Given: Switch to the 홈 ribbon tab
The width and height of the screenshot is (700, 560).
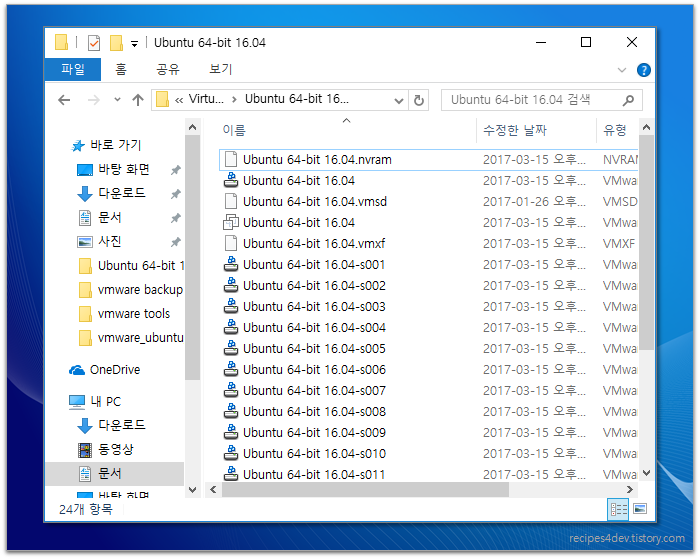Looking at the screenshot, I should tap(121, 69).
